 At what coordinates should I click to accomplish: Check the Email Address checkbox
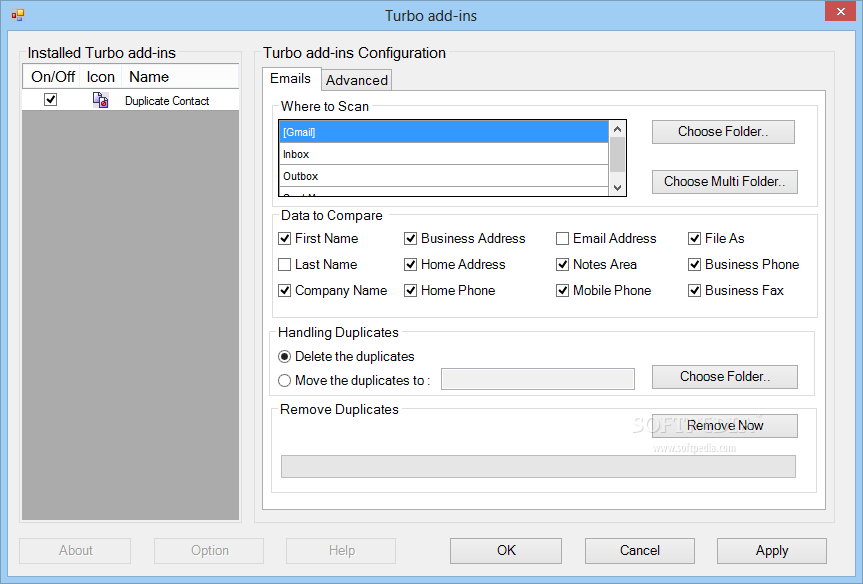coord(562,239)
